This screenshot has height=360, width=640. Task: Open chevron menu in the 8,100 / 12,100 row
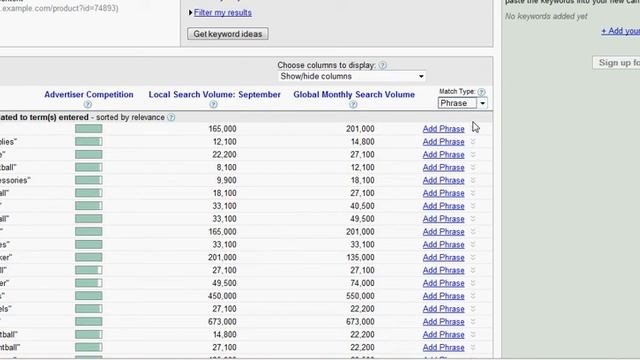point(473,167)
